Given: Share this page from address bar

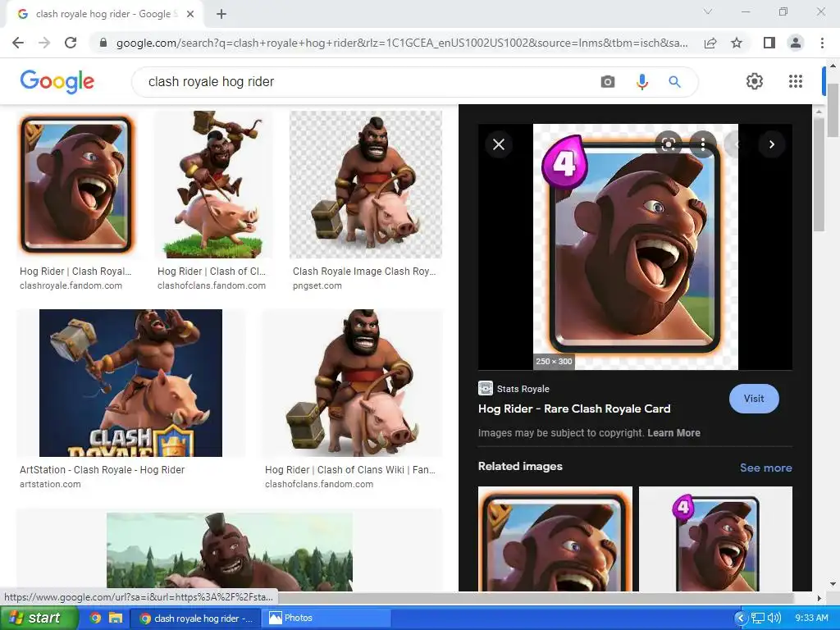Looking at the screenshot, I should coord(710,43).
